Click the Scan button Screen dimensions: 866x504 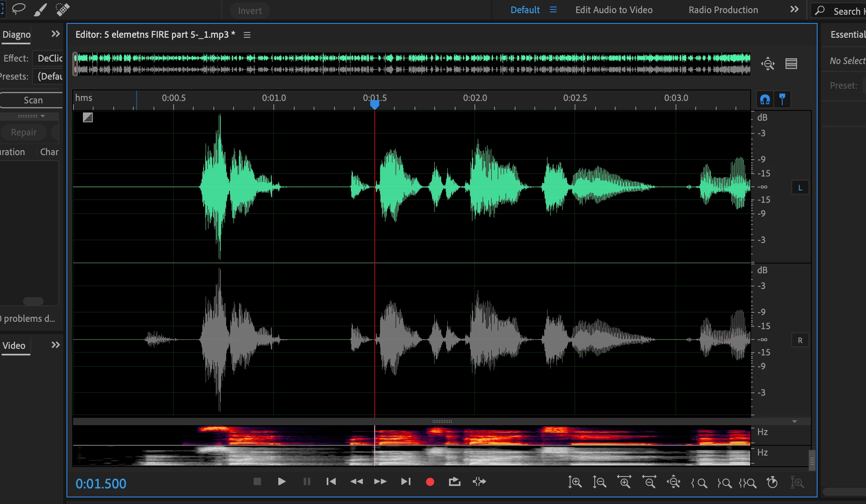(x=33, y=100)
